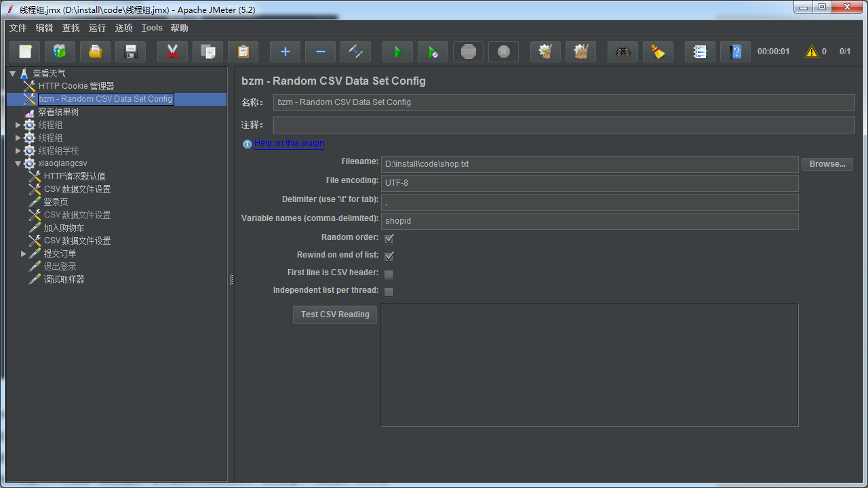Click the 注释 comments input field

point(564,125)
